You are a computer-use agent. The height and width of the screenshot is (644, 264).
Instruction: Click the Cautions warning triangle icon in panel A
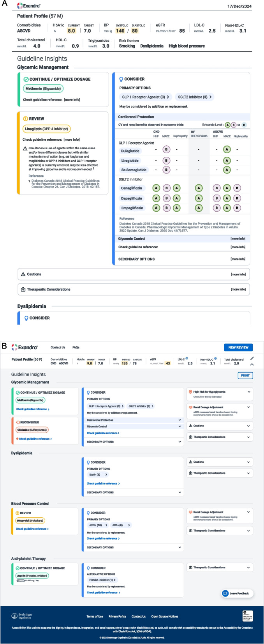[23, 274]
